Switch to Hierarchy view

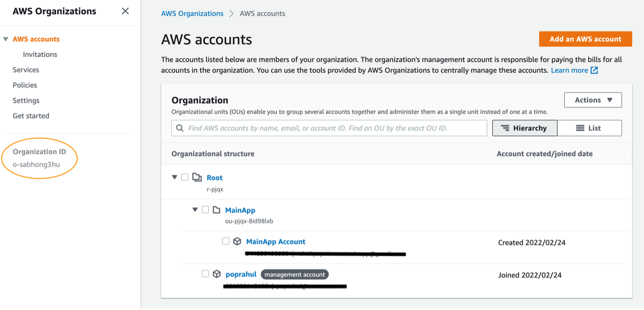coord(525,128)
